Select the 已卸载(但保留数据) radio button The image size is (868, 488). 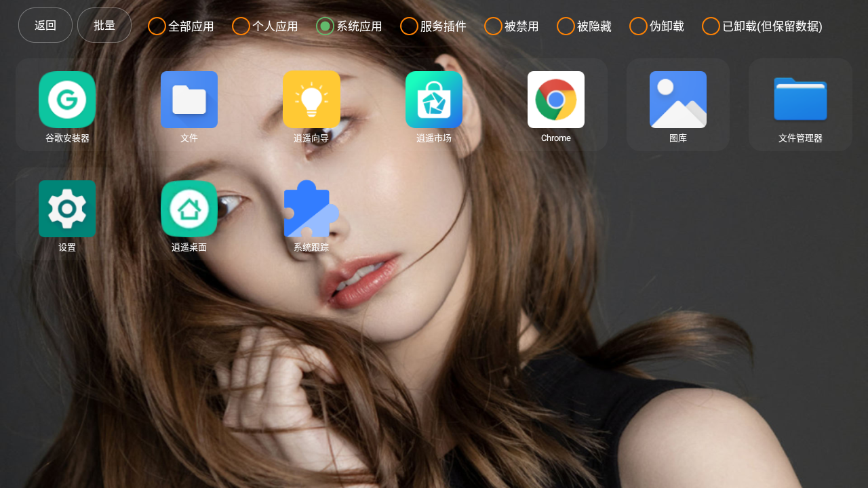click(x=711, y=26)
